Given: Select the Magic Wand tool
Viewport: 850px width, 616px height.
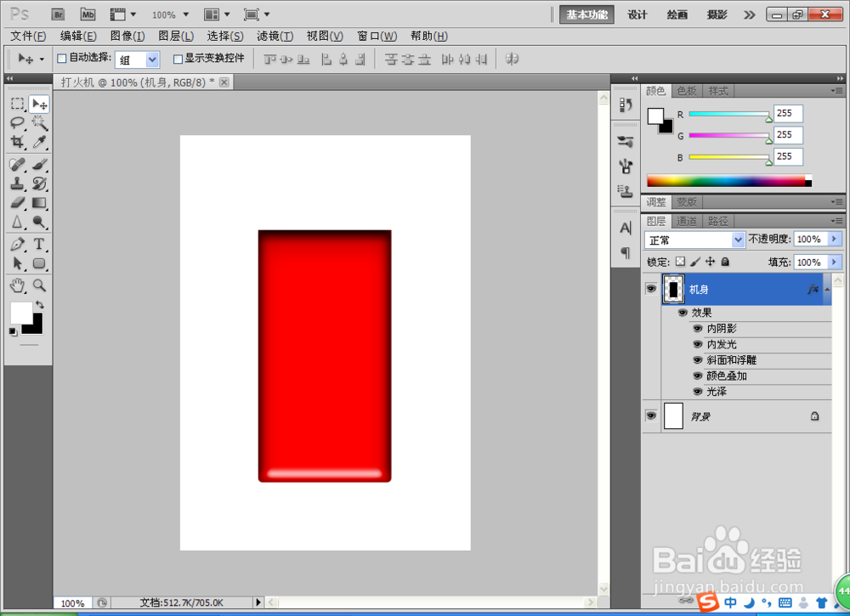Looking at the screenshot, I should click(39, 123).
